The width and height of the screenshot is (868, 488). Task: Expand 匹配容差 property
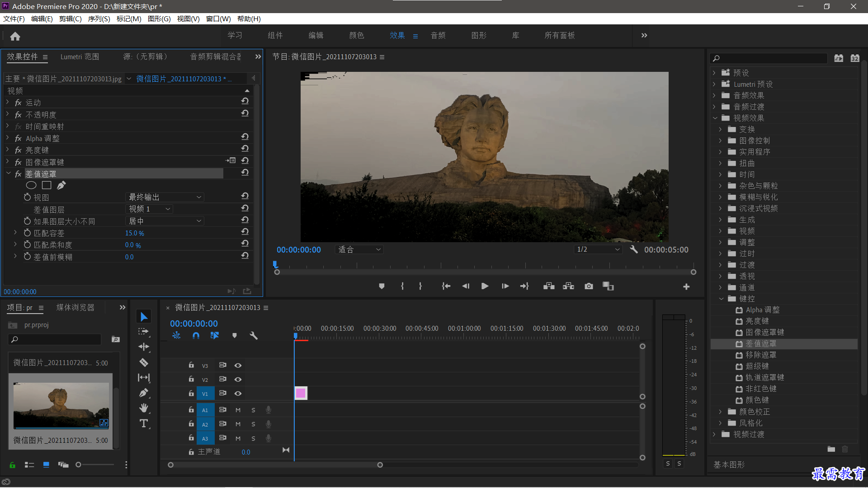coord(15,232)
